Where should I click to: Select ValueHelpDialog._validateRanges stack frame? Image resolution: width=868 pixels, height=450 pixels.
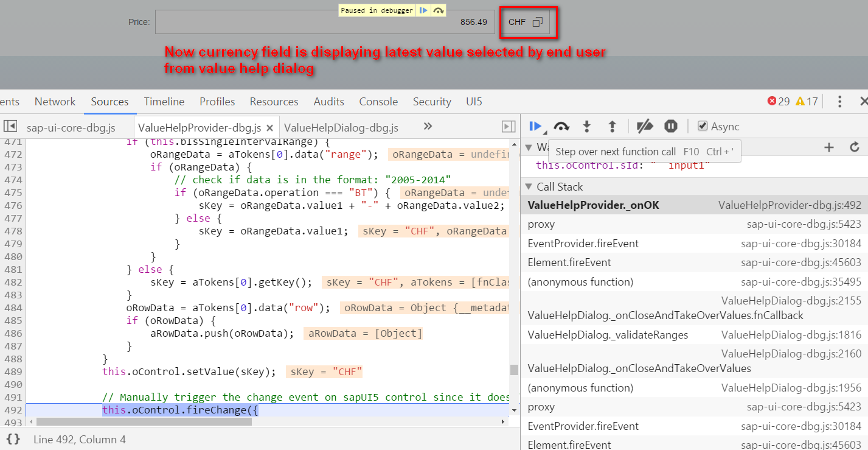pos(694,335)
